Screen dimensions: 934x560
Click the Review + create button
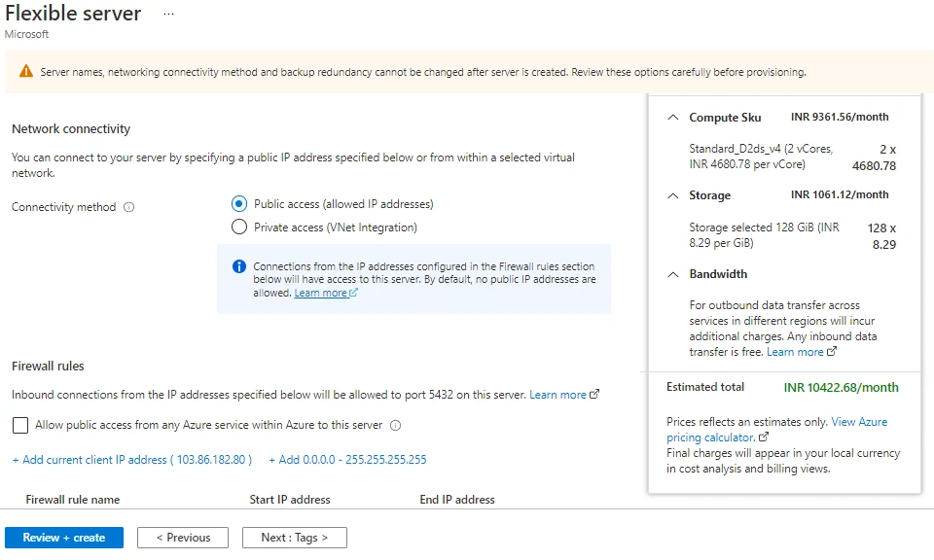point(64,537)
